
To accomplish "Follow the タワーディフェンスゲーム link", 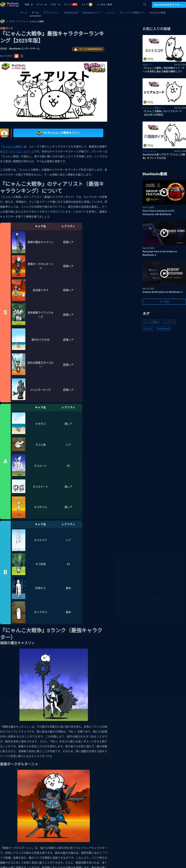I will coord(18,152).
